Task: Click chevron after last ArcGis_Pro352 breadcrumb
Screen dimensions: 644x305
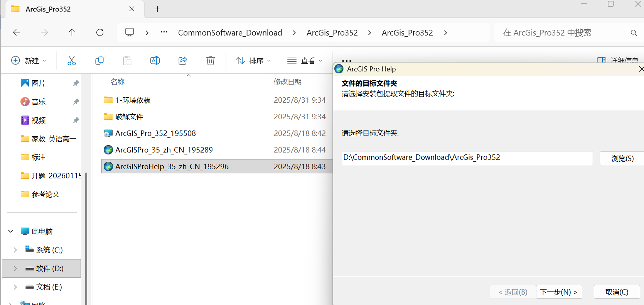Action: click(445, 33)
